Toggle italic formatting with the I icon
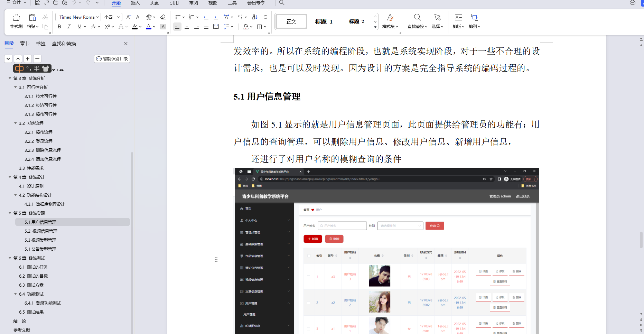 69,27
